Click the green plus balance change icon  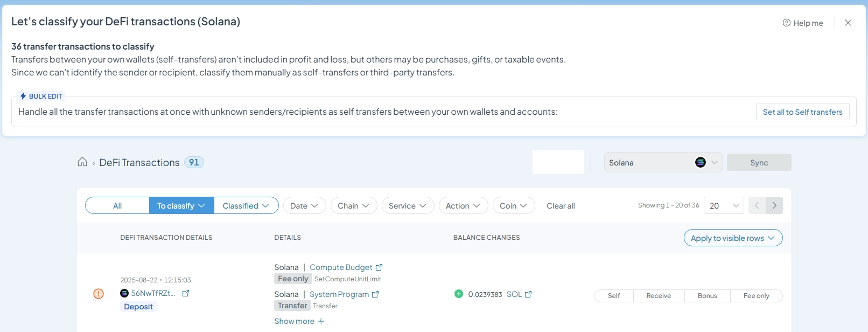tap(459, 294)
